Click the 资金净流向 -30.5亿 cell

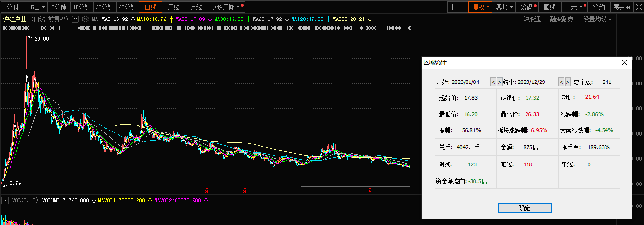pos(466,181)
